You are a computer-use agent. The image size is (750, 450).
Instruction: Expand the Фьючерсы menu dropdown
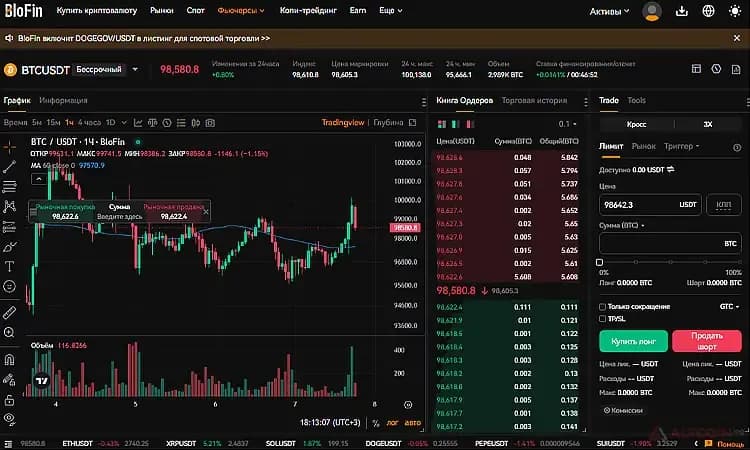[x=241, y=11]
